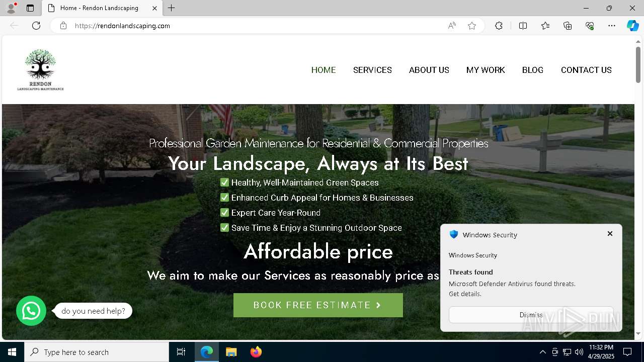Click 'do you need help?' label
The width and height of the screenshot is (644, 362).
click(93, 311)
